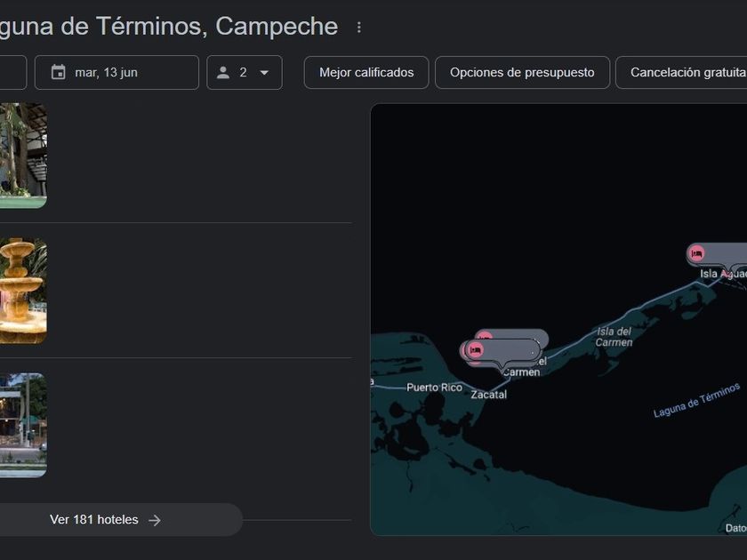Image resolution: width=747 pixels, height=560 pixels.
Task: Click the Laguna de Términos map label
Action: tap(696, 400)
